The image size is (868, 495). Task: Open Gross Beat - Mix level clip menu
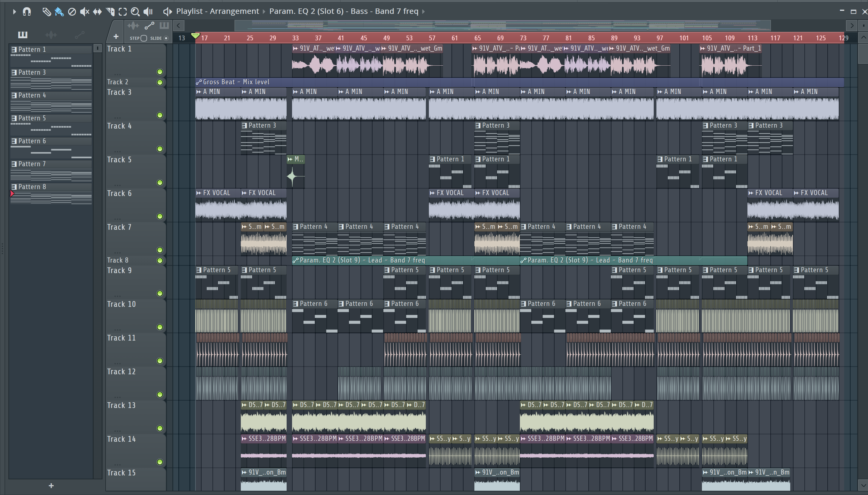pos(199,82)
